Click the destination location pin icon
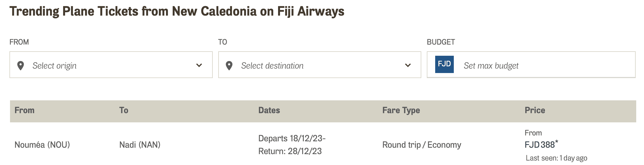The height and width of the screenshot is (165, 644). click(229, 66)
